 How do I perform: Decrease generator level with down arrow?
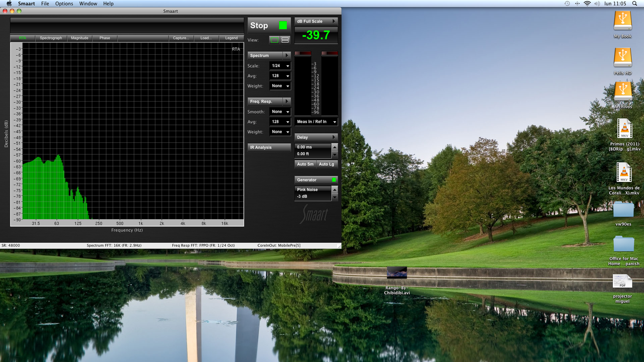(335, 197)
